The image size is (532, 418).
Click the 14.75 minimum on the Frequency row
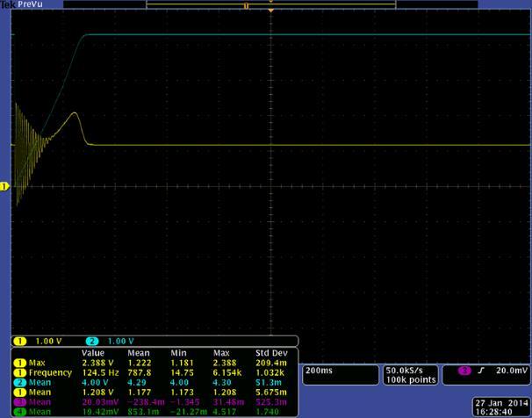(x=182, y=373)
